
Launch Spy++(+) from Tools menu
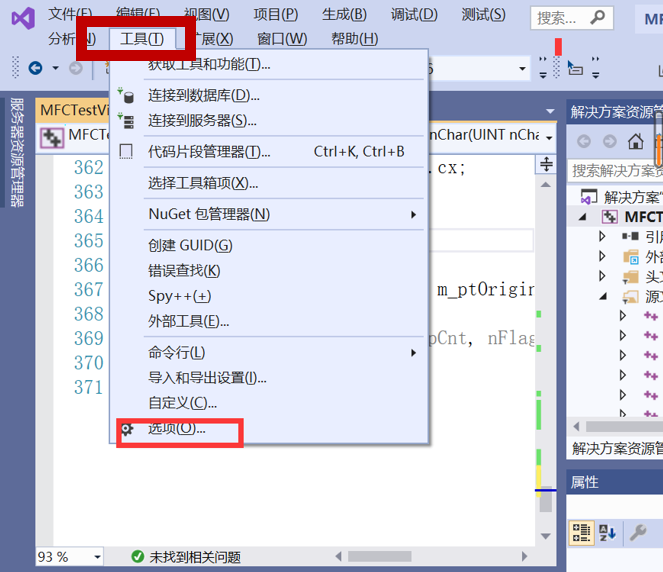tap(269, 296)
